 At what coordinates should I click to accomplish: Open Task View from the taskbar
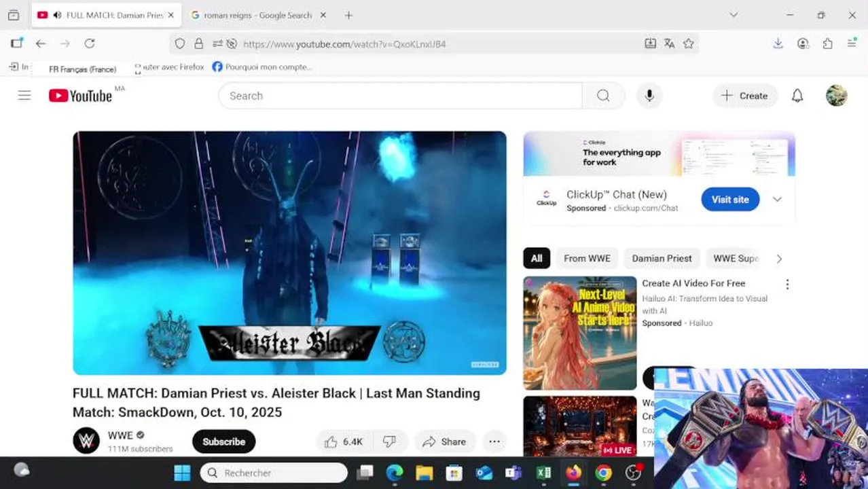click(365, 473)
